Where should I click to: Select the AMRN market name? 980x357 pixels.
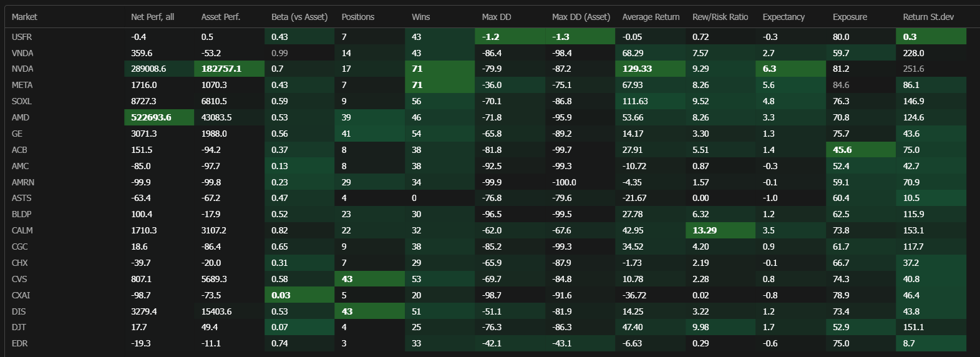[x=23, y=182]
